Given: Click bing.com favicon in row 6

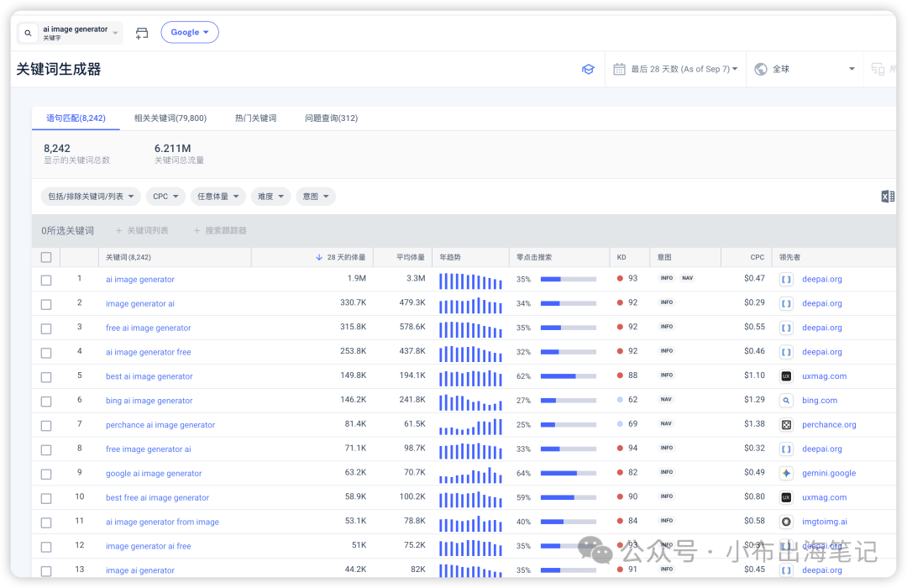Looking at the screenshot, I should [x=786, y=401].
